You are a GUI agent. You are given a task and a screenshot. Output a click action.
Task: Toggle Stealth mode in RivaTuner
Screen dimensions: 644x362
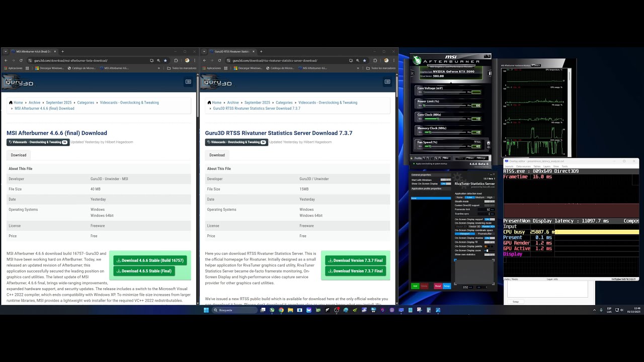pyautogui.click(x=490, y=201)
